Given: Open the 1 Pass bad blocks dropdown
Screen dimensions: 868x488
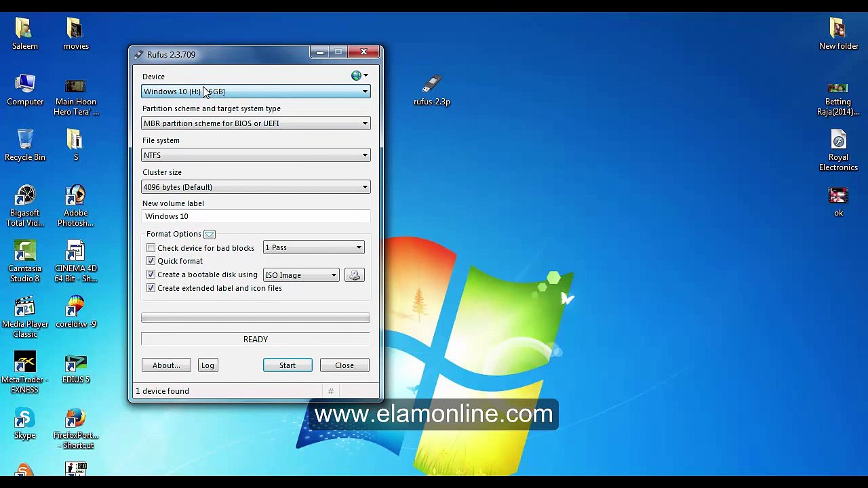Looking at the screenshot, I should [313, 247].
